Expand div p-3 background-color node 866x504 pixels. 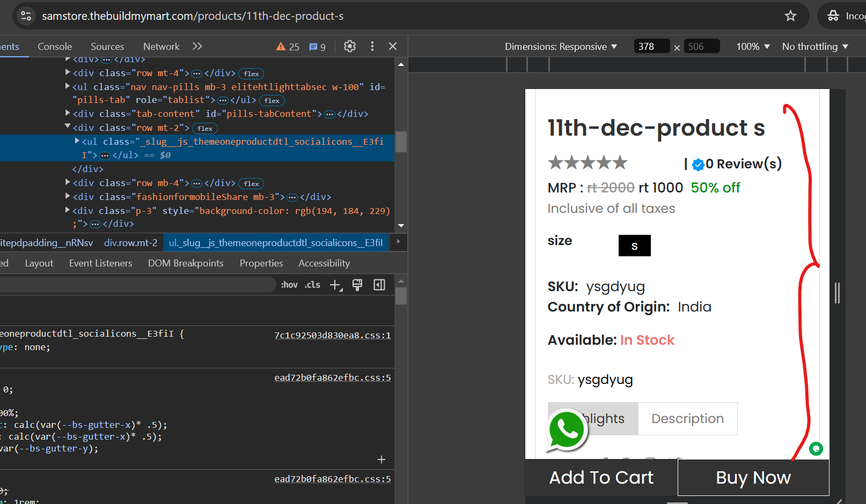pyautogui.click(x=68, y=210)
